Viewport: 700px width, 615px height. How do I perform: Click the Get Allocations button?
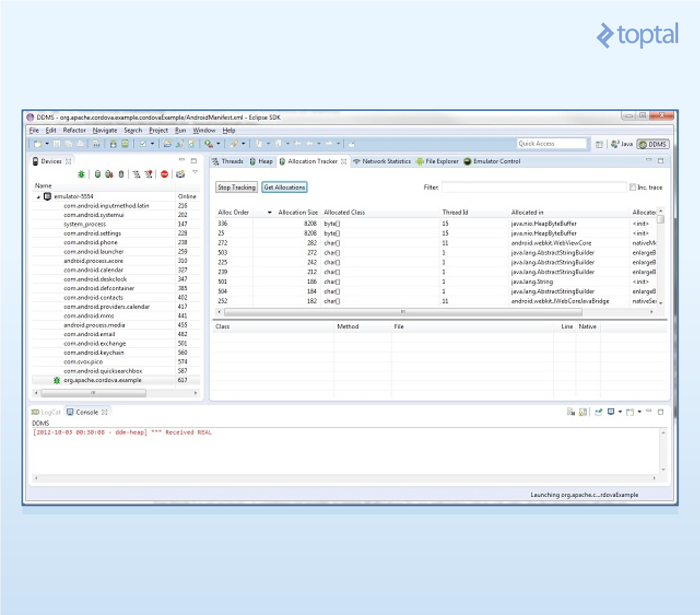pyautogui.click(x=284, y=187)
